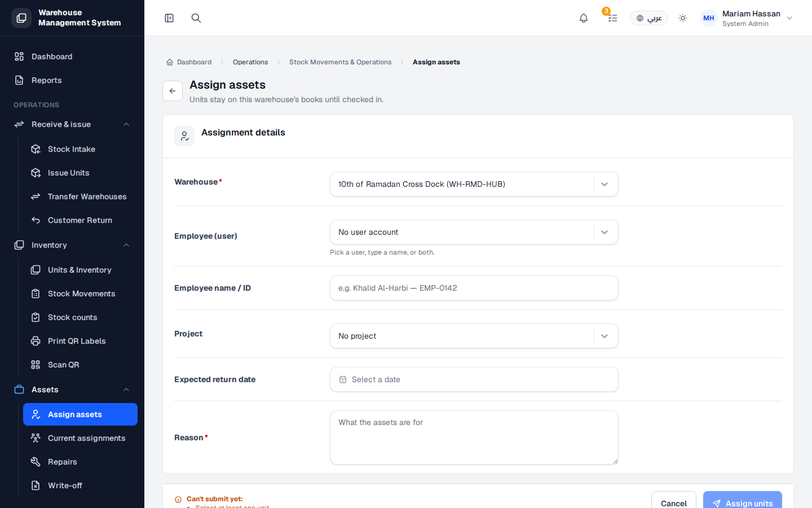Open Stock Intake page

coord(80,149)
